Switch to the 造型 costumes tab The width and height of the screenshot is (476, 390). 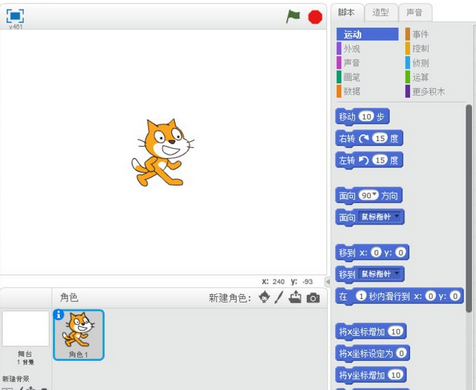click(380, 13)
